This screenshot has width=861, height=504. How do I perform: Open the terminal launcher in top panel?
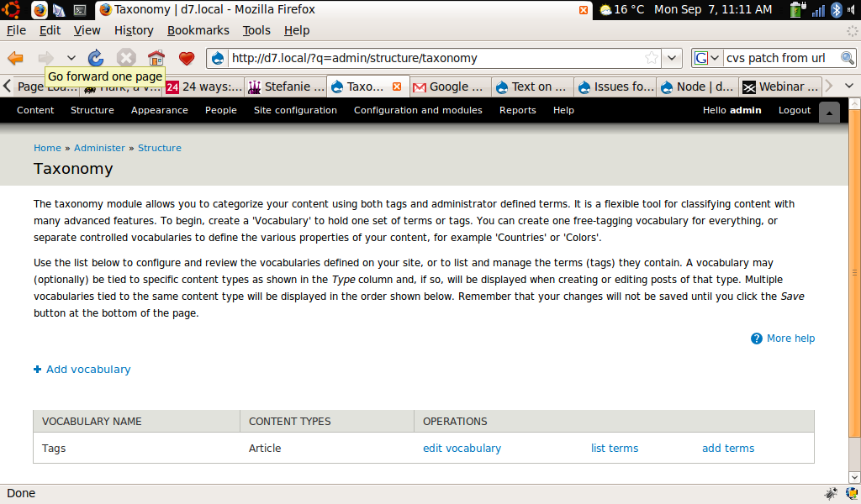[80, 10]
